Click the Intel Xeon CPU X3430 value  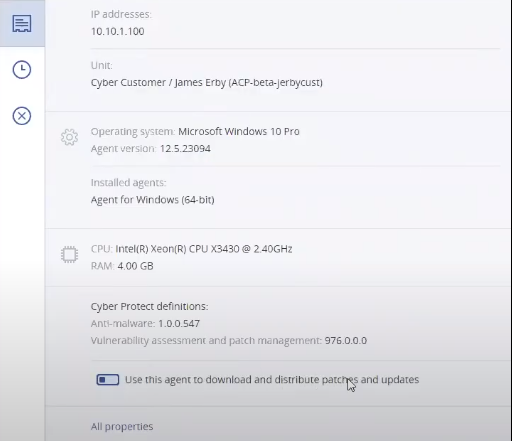click(x=204, y=249)
